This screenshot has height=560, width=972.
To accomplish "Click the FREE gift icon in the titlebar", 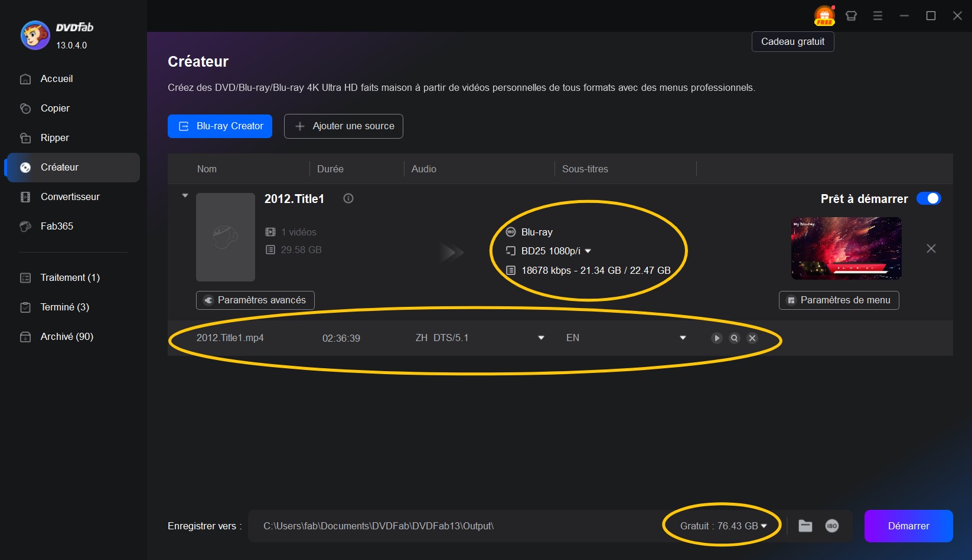I will [x=824, y=15].
